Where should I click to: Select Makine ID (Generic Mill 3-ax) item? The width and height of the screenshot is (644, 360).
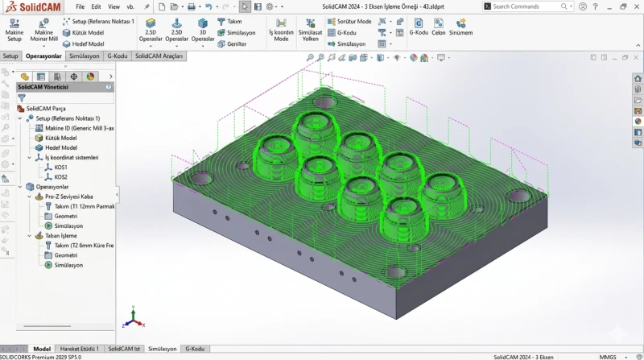pos(75,128)
